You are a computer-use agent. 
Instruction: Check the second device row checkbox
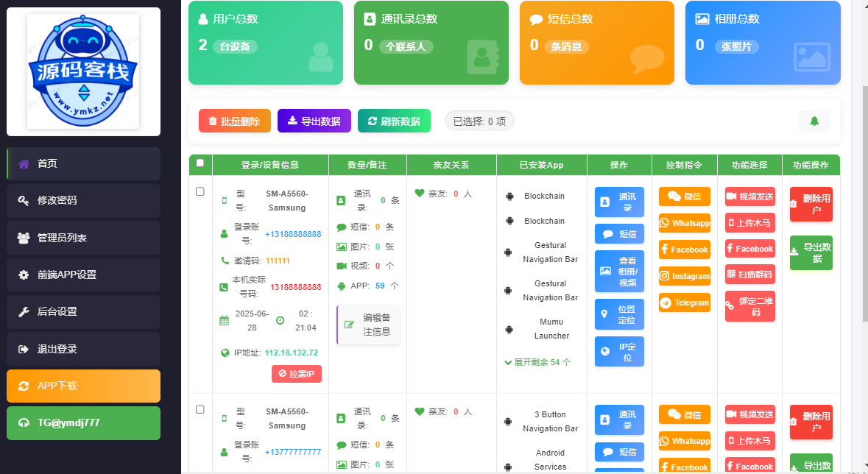pyautogui.click(x=200, y=409)
